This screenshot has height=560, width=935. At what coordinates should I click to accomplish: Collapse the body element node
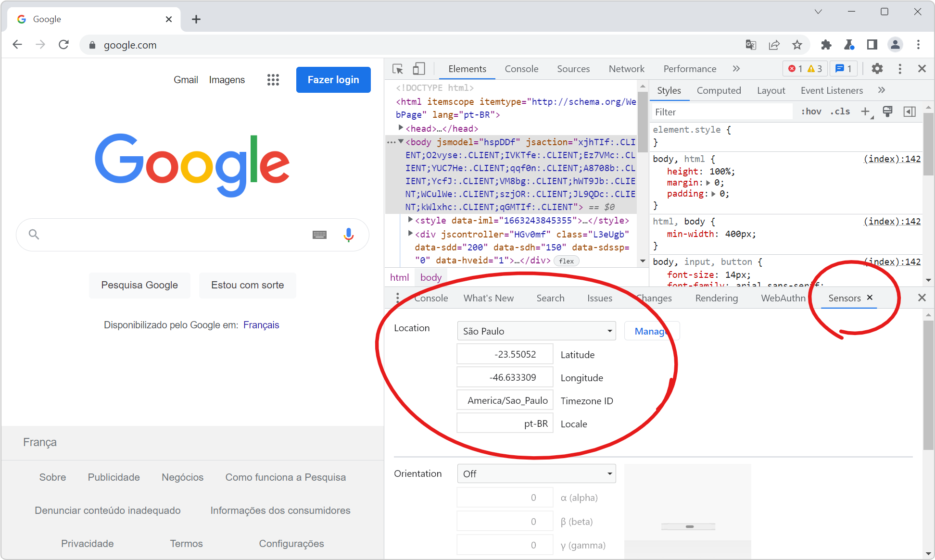tap(401, 141)
